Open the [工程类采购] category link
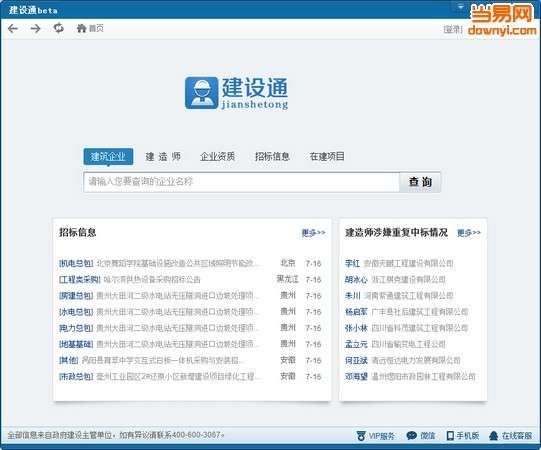541x450 pixels. pos(80,279)
